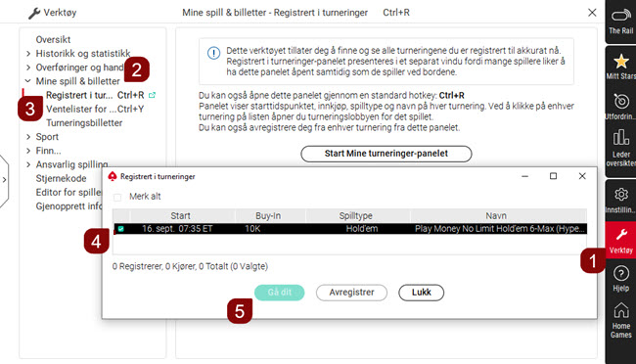Image resolution: width=636 pixels, height=364 pixels.
Task: Click the information icon in the notice box
Action: 213,53
